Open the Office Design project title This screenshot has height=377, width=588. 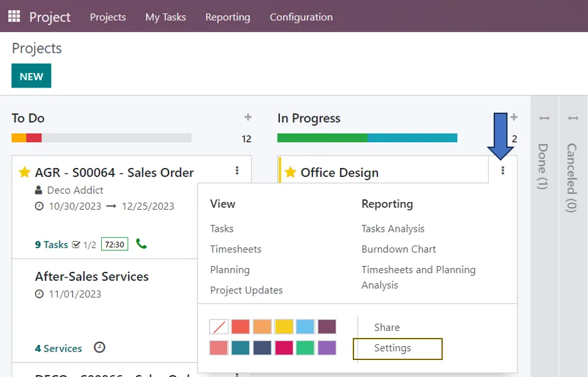[340, 172]
